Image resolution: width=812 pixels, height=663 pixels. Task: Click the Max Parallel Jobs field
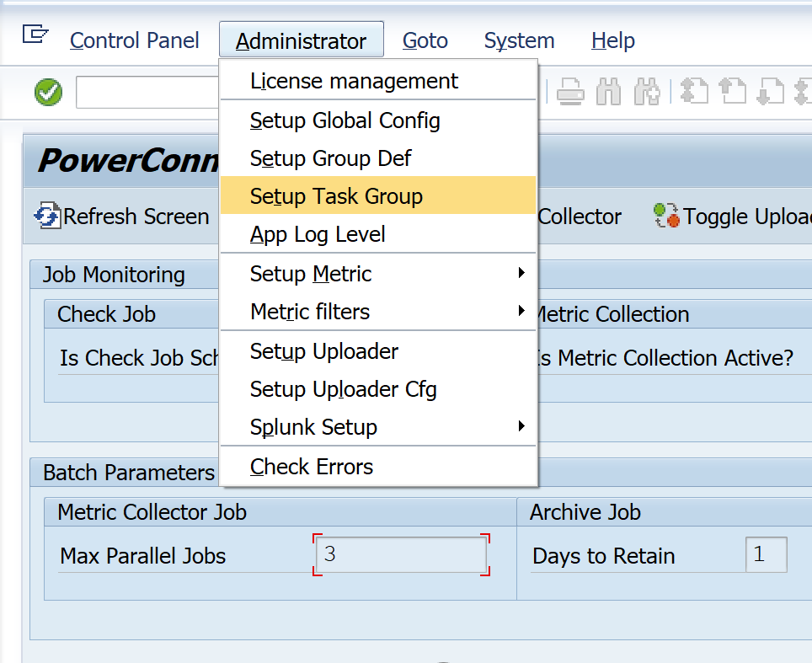click(x=401, y=556)
